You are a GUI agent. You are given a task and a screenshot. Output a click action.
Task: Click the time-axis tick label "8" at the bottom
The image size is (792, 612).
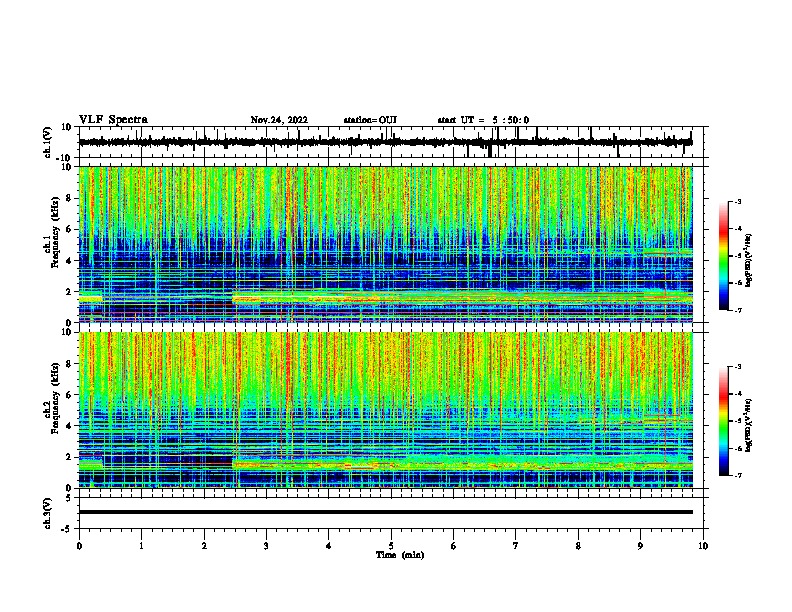[578, 546]
